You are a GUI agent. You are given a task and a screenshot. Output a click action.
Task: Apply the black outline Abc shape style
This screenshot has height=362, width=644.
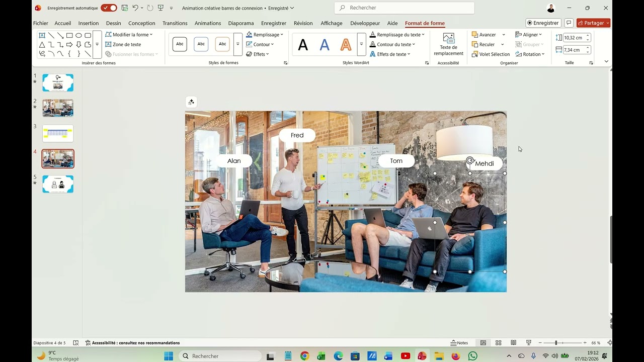(x=180, y=44)
